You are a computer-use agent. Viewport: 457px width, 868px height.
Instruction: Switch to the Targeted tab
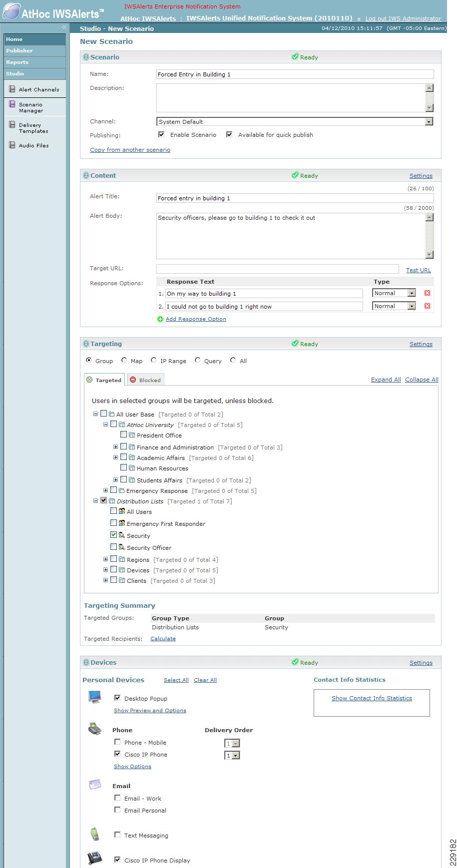pos(104,380)
